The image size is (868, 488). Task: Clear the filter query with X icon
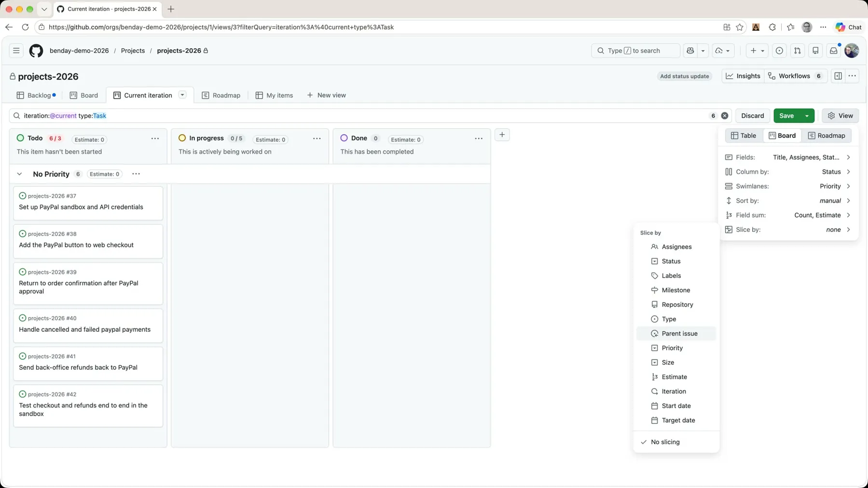(725, 116)
